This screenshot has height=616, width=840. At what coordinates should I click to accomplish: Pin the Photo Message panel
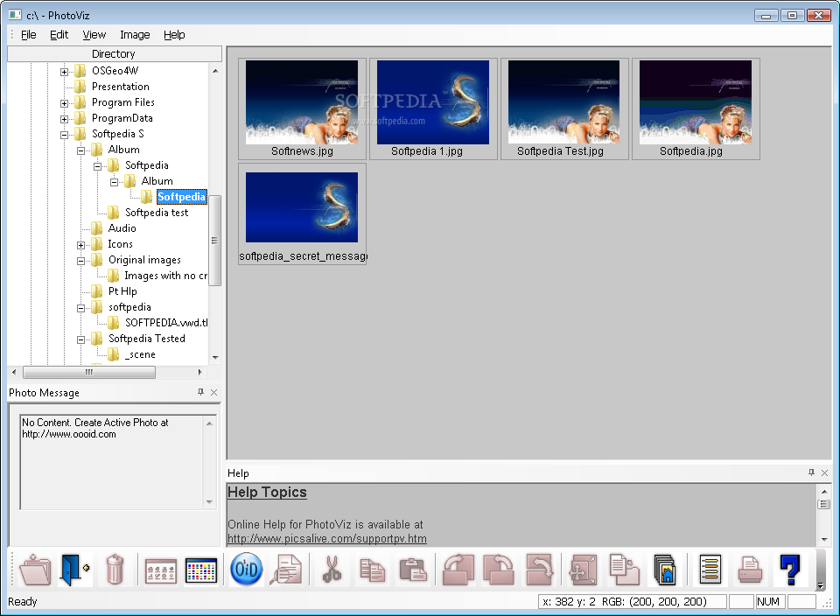click(x=200, y=392)
